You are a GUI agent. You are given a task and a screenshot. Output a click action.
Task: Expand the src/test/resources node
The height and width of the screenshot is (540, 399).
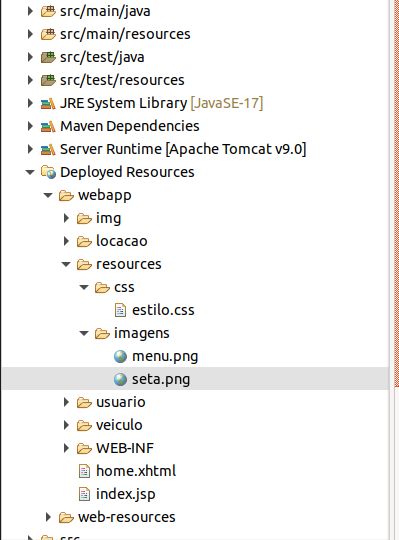(x=30, y=80)
